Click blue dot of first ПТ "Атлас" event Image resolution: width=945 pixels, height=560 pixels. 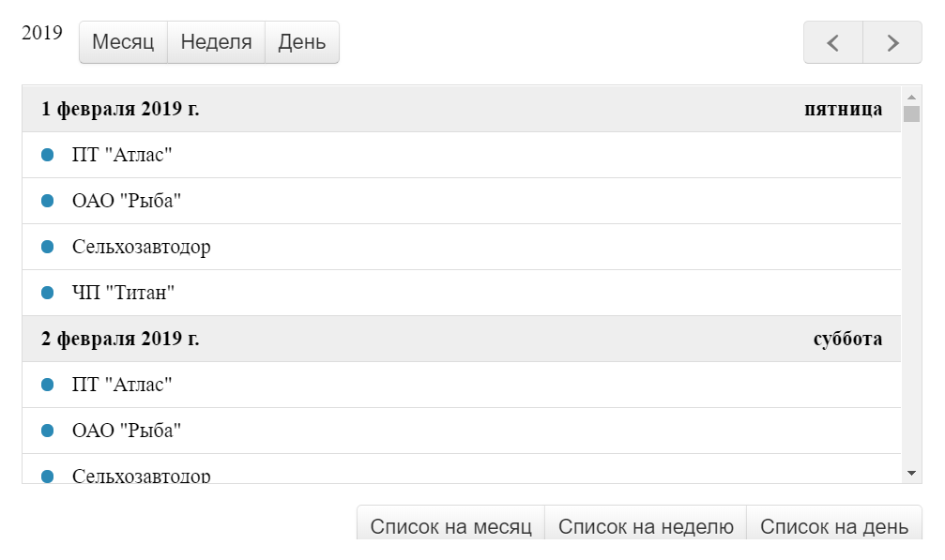pos(47,155)
